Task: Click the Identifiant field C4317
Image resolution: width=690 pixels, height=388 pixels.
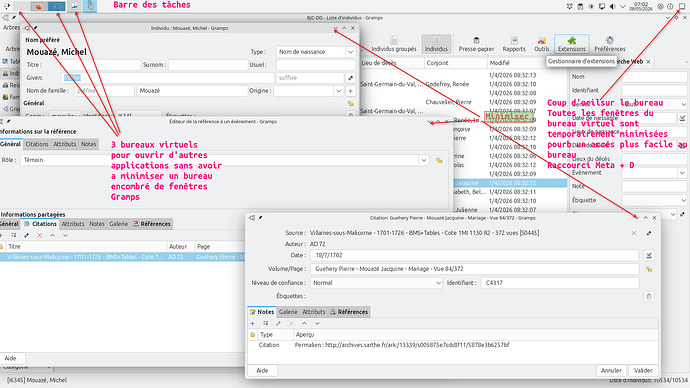Action: pos(560,283)
